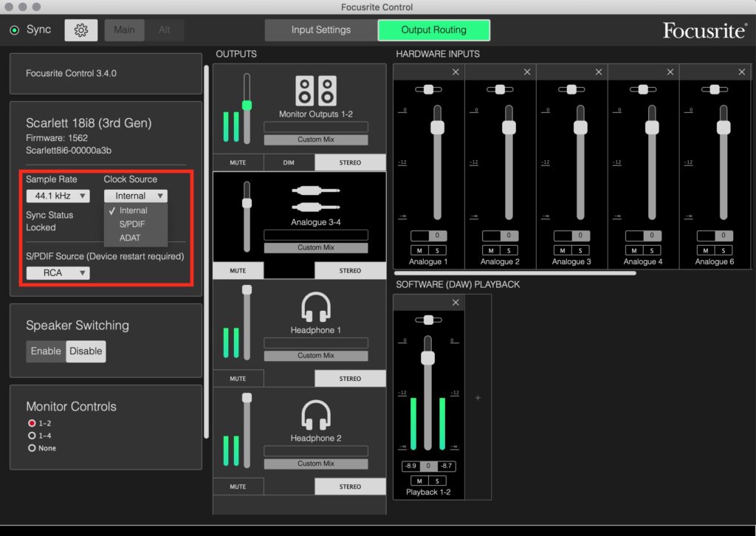Switch to Input Settings tab
Image resolution: width=756 pixels, height=536 pixels.
[320, 30]
